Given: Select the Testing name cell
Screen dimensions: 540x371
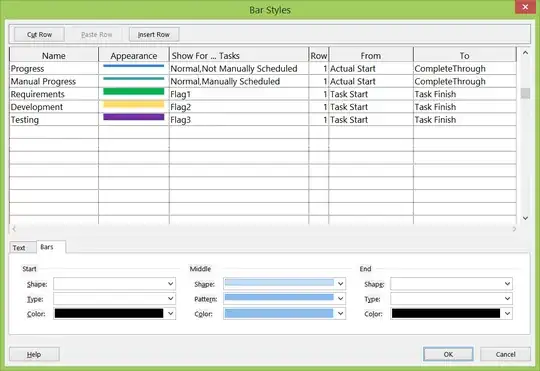Looking at the screenshot, I should [54, 120].
